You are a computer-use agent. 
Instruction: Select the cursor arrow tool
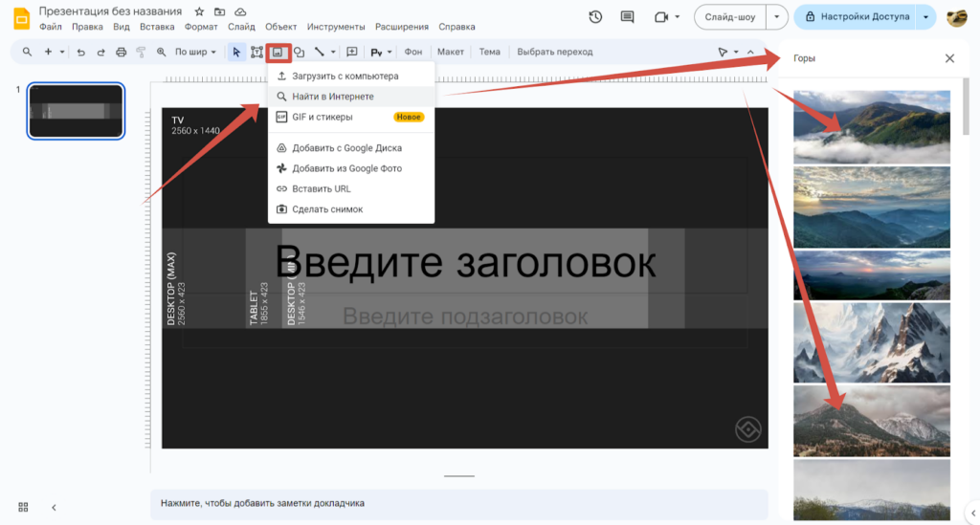pyautogui.click(x=236, y=53)
